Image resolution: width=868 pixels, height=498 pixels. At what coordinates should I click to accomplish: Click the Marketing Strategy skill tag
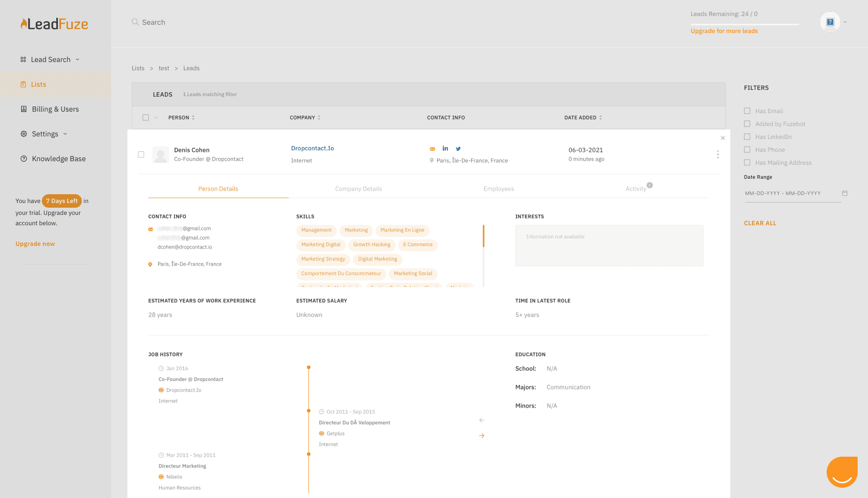click(323, 259)
